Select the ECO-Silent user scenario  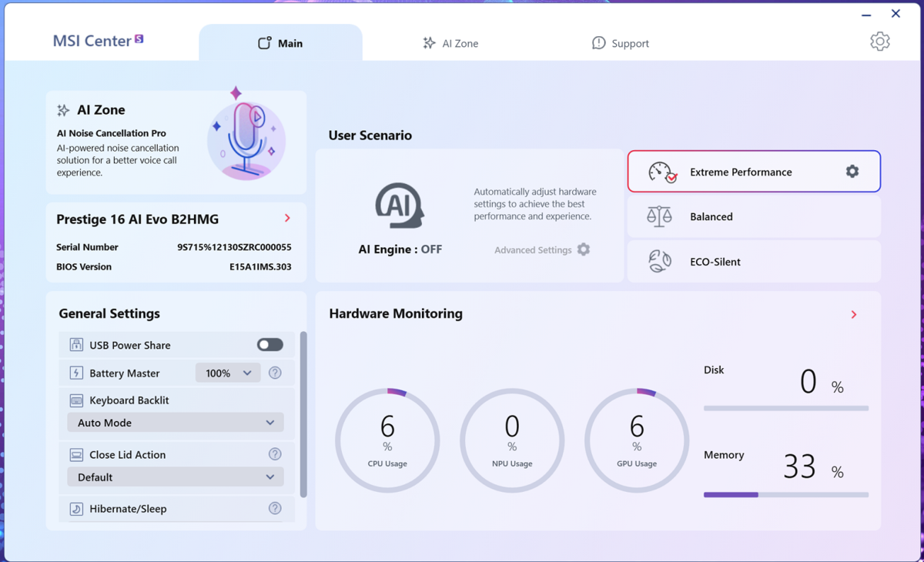[754, 262]
